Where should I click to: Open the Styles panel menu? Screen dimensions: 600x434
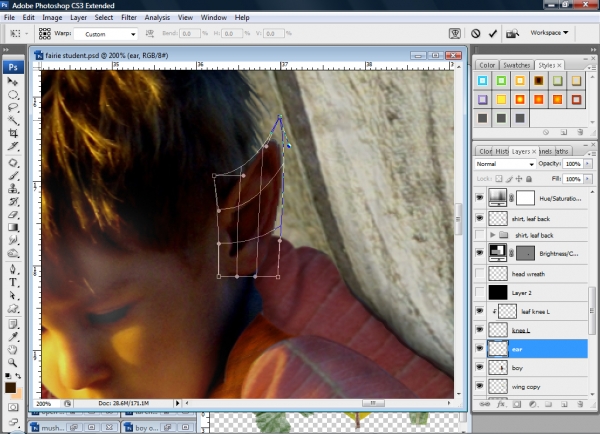[593, 68]
